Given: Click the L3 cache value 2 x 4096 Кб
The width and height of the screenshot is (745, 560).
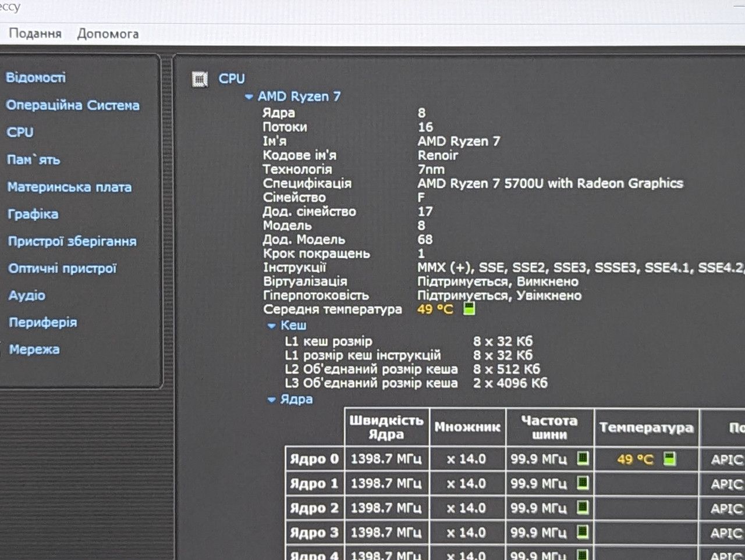Looking at the screenshot, I should click(x=510, y=383).
